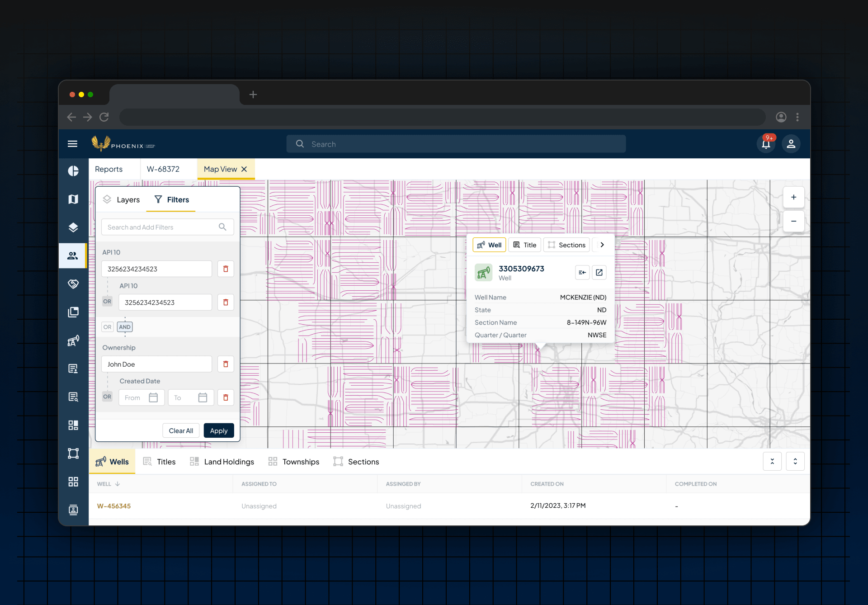Screen dimensions: 868x605
Task: Open the To date calendar picker
Action: click(203, 397)
